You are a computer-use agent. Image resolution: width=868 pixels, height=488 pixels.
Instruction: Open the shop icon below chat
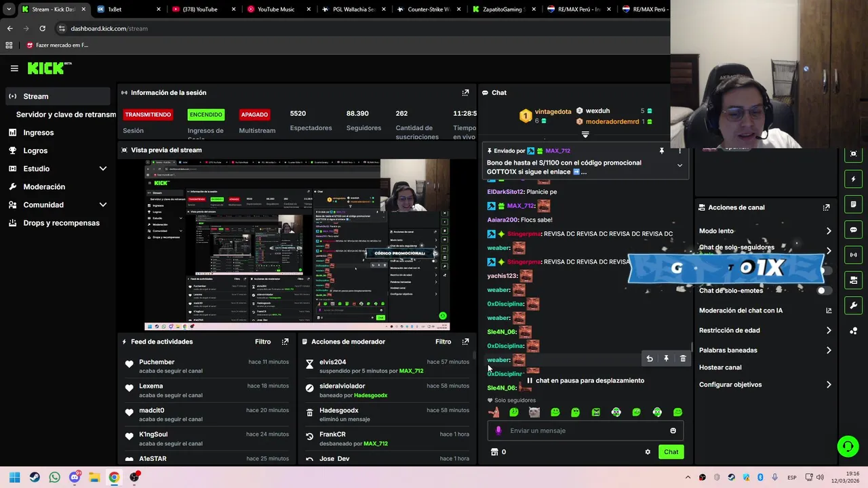(x=494, y=452)
